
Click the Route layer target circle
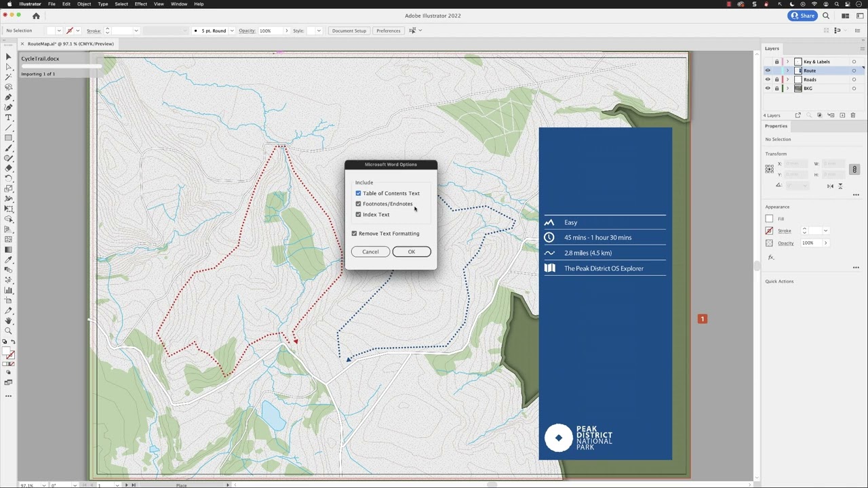[x=854, y=70]
